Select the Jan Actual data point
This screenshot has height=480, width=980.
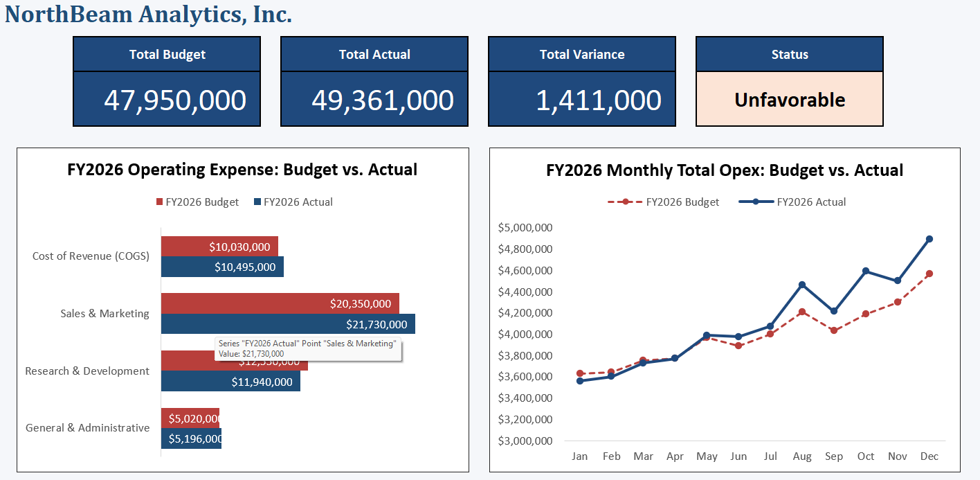coord(580,381)
